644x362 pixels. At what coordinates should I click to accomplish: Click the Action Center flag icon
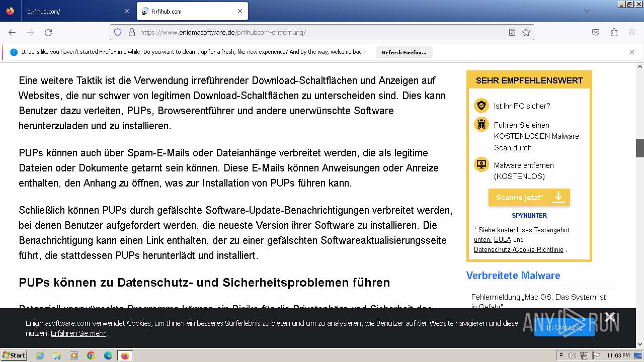(x=596, y=355)
